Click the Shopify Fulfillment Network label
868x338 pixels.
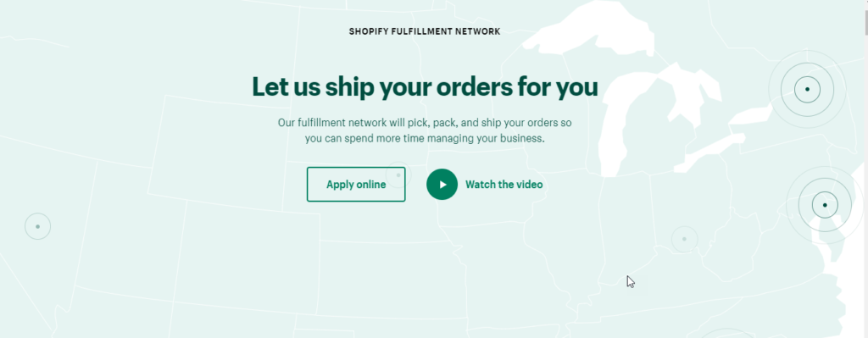coord(425,31)
